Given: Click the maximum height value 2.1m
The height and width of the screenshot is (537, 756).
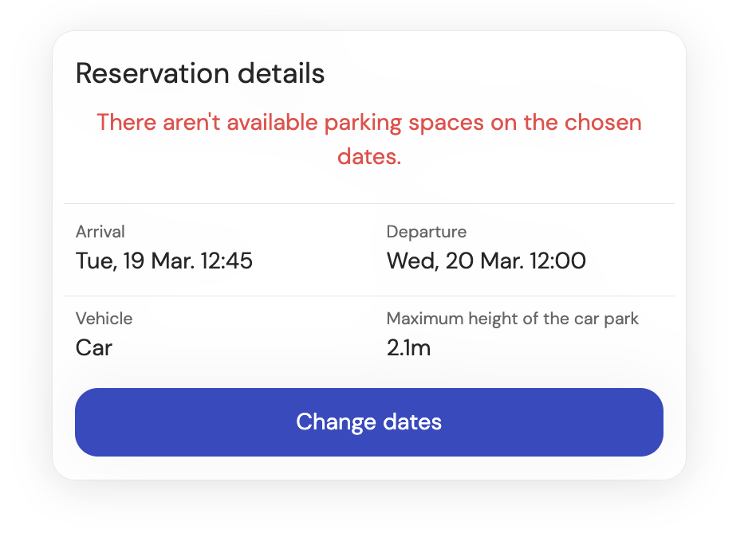Looking at the screenshot, I should [407, 348].
